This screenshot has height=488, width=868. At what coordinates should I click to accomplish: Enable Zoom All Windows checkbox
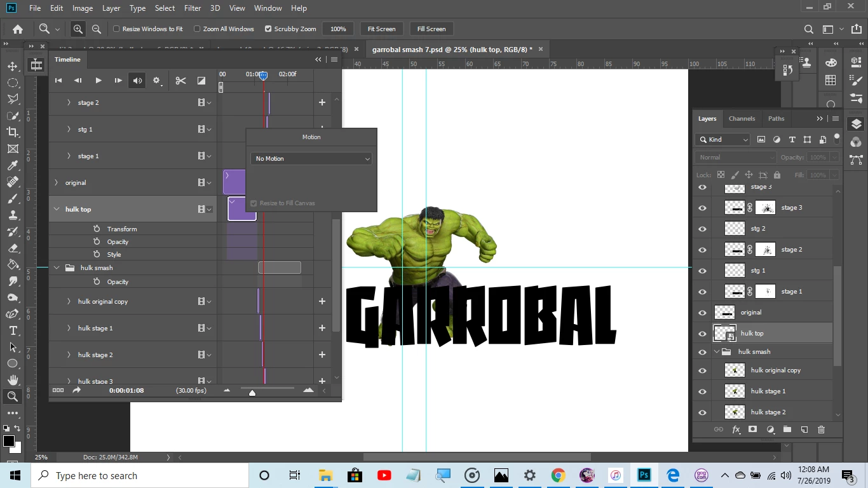point(197,29)
